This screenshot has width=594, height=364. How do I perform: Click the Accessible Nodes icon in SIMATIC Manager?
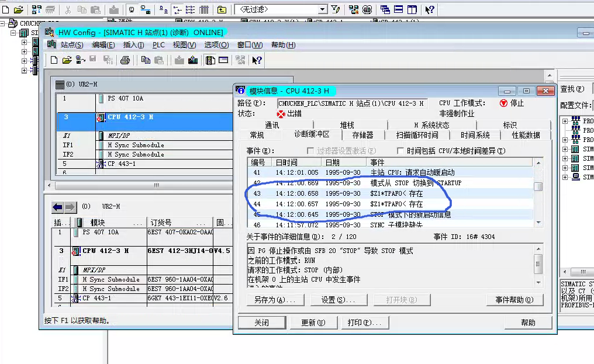click(x=37, y=9)
